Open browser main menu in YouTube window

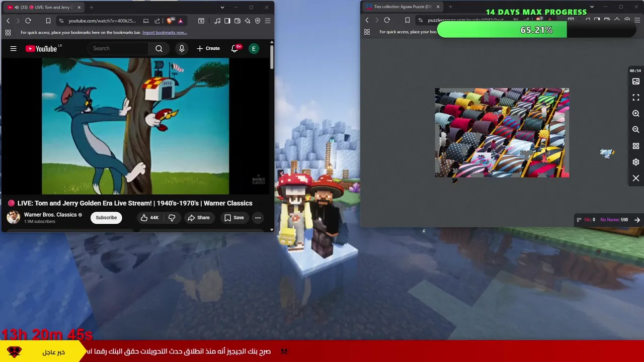268,21
